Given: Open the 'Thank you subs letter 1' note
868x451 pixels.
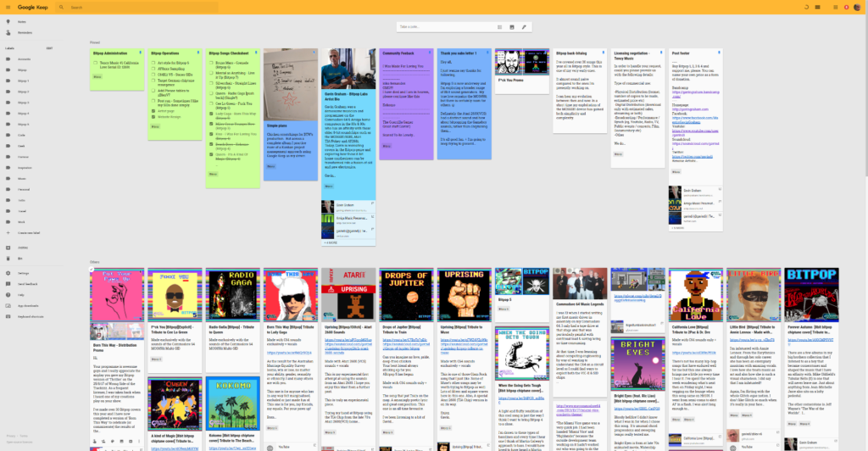Looking at the screenshot, I should 464,103.
